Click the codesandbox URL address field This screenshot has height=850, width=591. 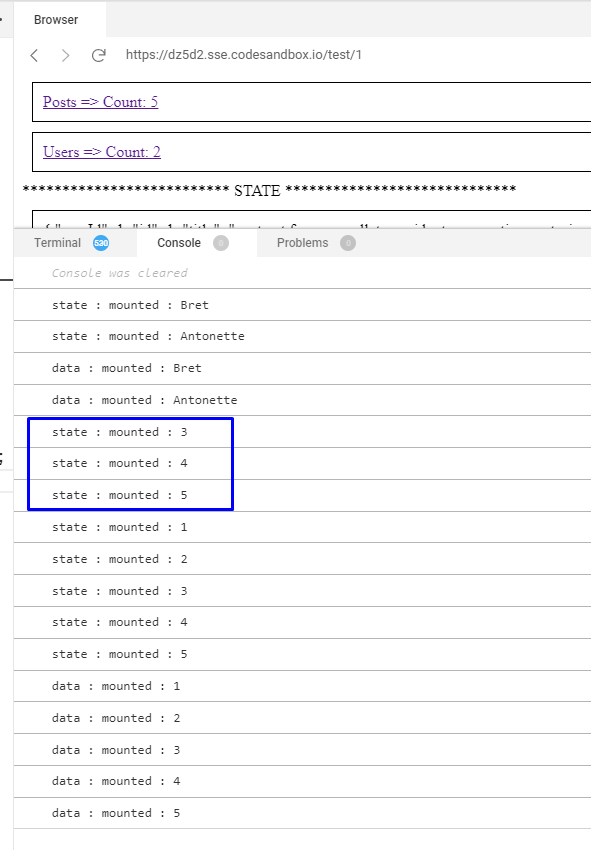point(244,55)
